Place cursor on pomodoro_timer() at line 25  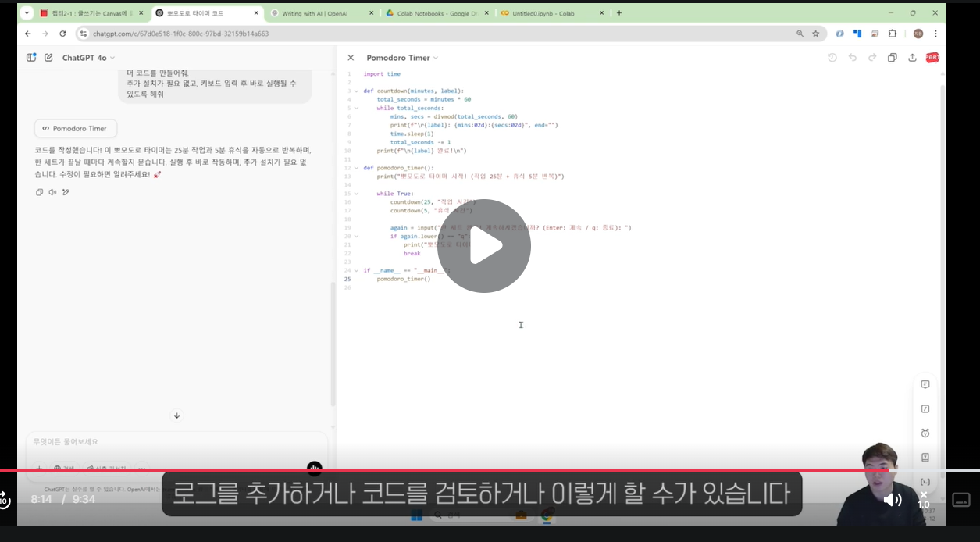[x=403, y=279]
